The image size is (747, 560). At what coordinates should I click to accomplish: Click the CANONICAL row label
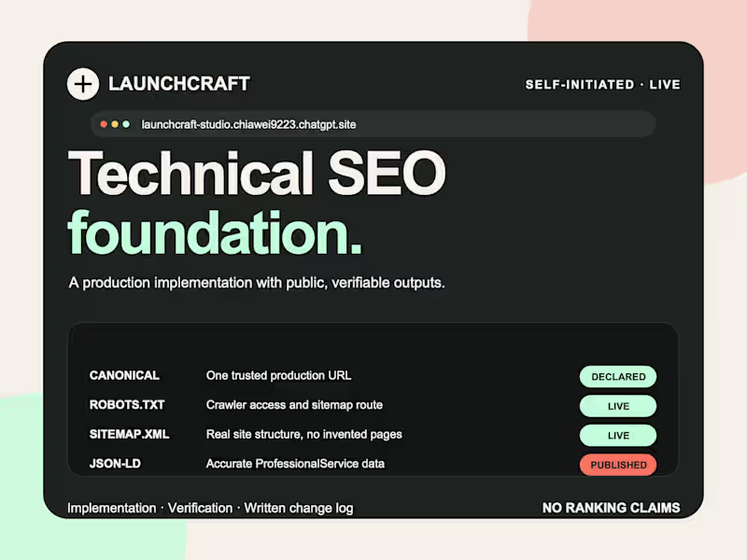[x=124, y=376]
